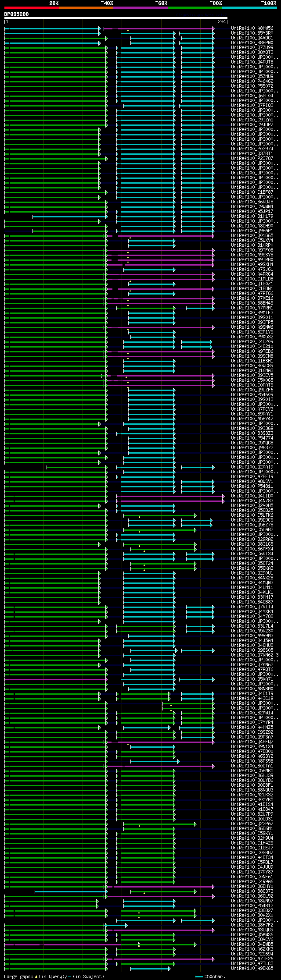
Task: Click the UniRef100_Q9HAP1 entry
Action: pos(252,231)
